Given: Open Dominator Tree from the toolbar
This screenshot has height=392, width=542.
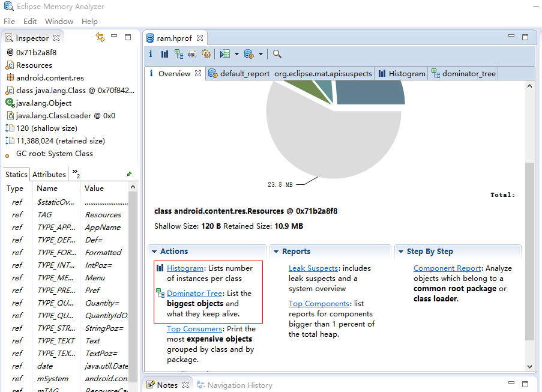Looking at the screenshot, I should point(179,54).
